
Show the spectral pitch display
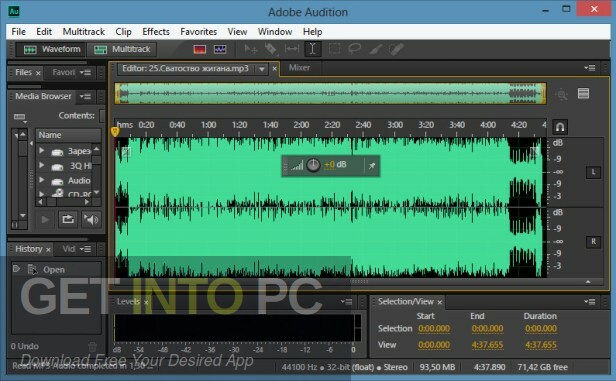pyautogui.click(x=220, y=49)
